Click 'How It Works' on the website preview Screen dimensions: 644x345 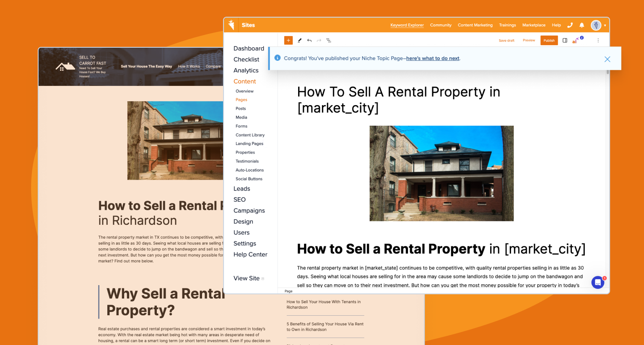coord(189,66)
